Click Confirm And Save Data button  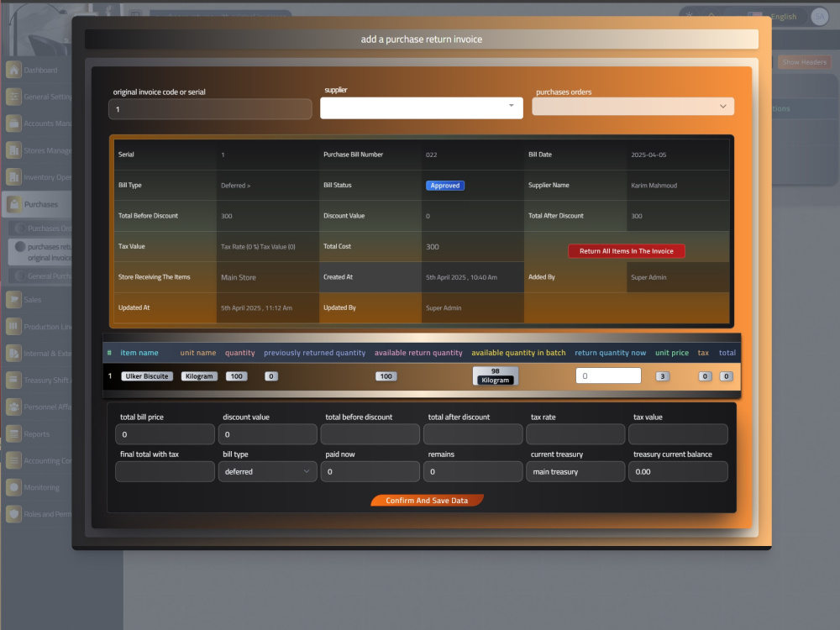(x=427, y=501)
